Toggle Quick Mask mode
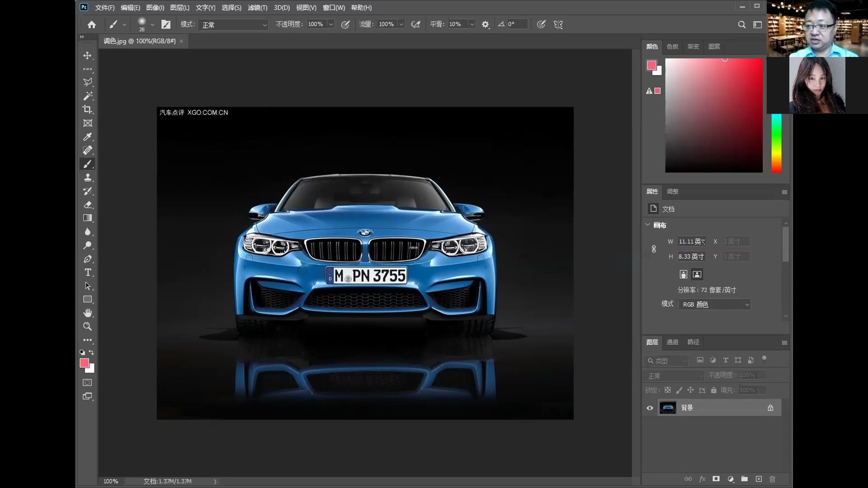The height and width of the screenshot is (488, 868). (x=87, y=383)
